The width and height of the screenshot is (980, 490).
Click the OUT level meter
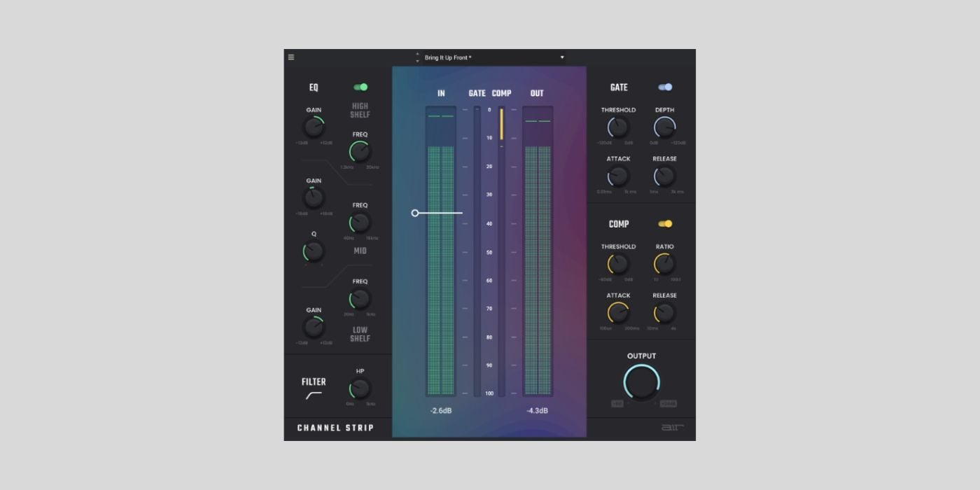(x=538, y=251)
